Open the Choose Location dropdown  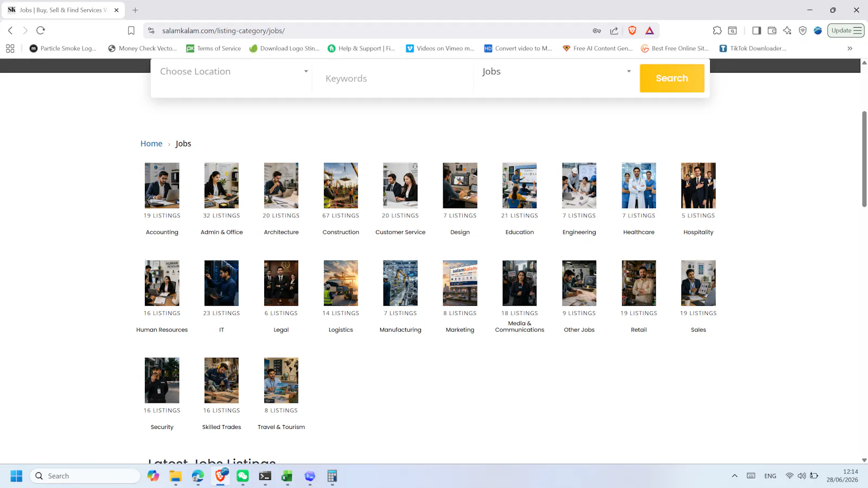coord(234,72)
